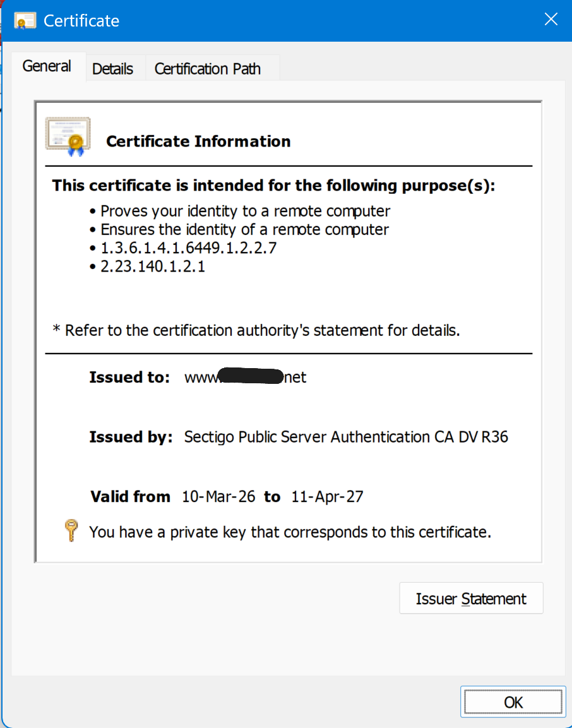
Task: Confirm the dialog with the OK button
Action: coord(513,702)
